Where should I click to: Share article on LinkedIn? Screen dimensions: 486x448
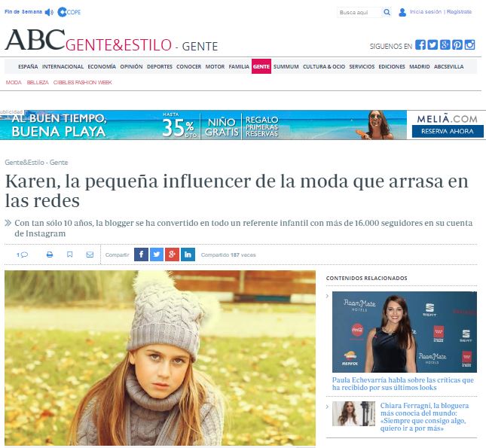(x=188, y=254)
